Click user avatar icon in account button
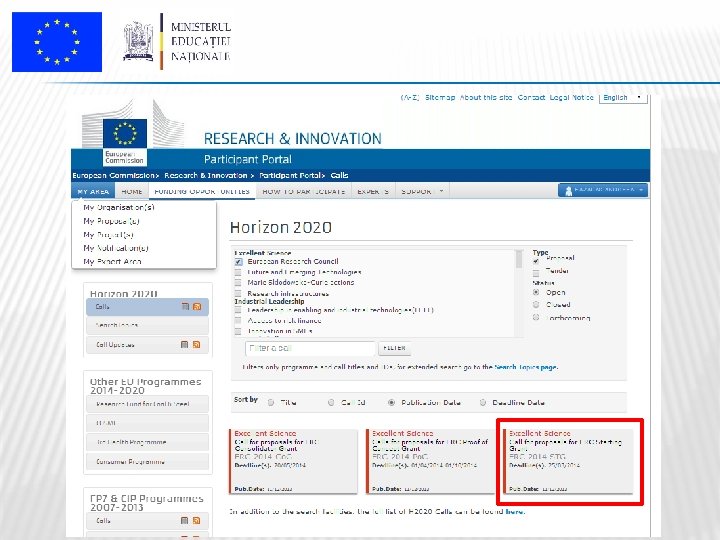720x540 pixels. coord(568,191)
